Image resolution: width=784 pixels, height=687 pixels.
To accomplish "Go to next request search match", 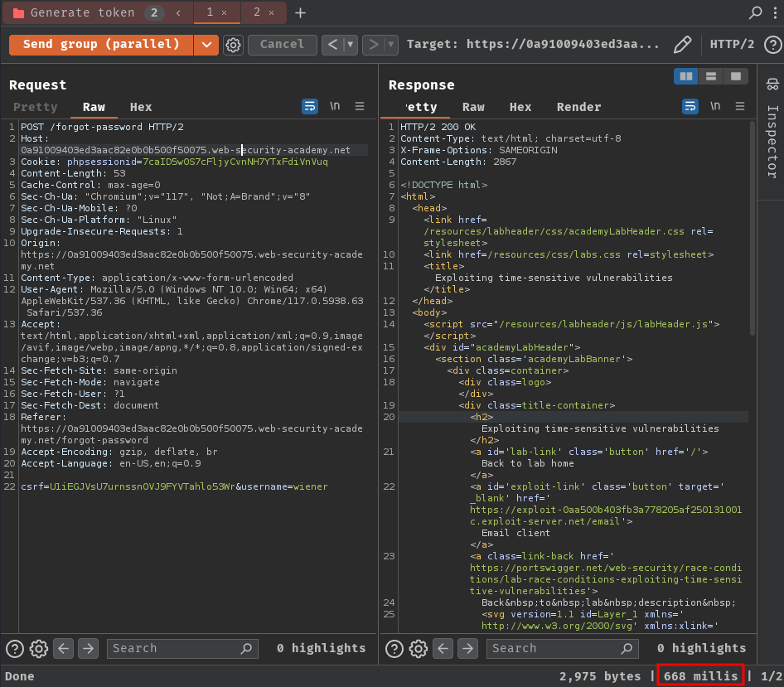I will click(88, 649).
